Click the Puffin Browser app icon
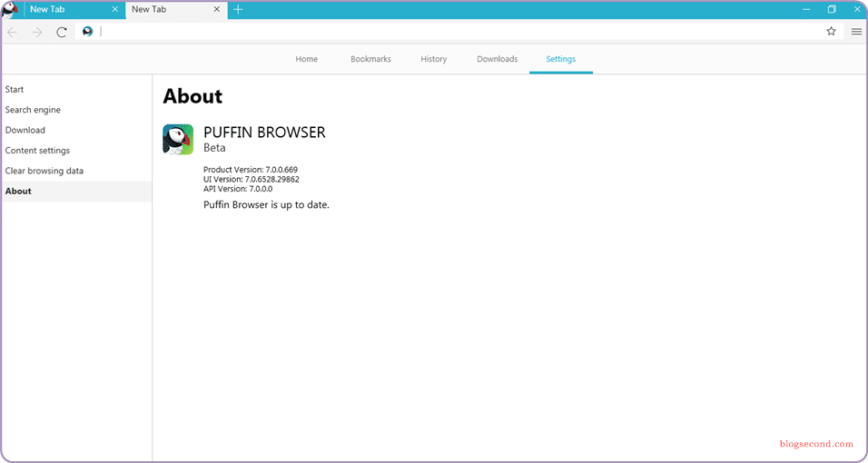 tap(178, 139)
